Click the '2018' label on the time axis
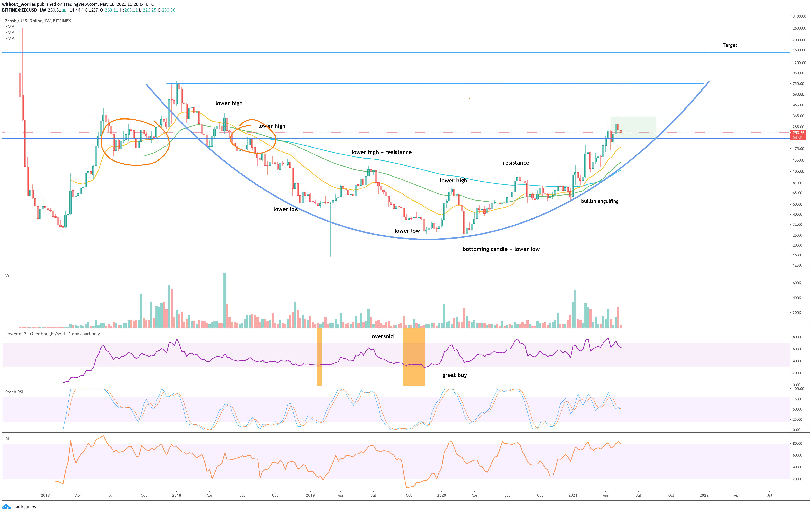The width and height of the screenshot is (812, 513). click(x=176, y=496)
